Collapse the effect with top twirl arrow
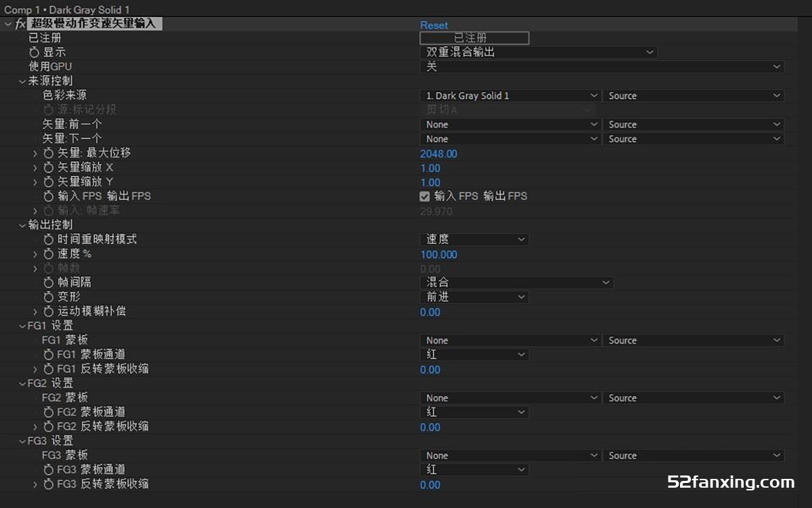 pos(7,24)
